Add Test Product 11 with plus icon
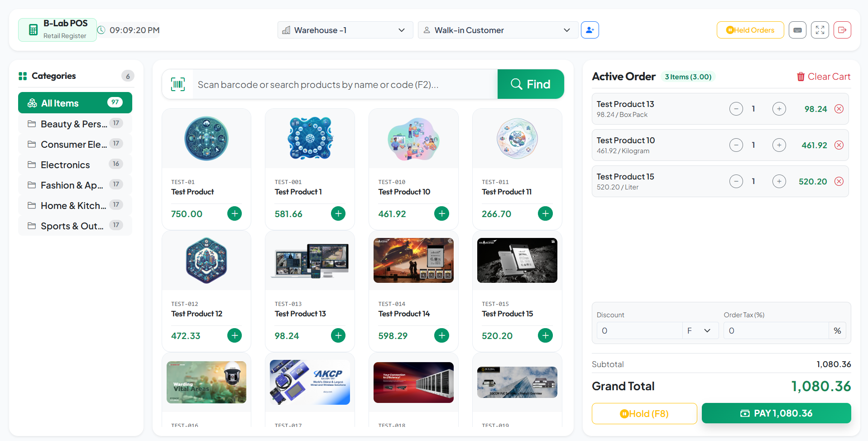The height and width of the screenshot is (441, 868). point(545,213)
